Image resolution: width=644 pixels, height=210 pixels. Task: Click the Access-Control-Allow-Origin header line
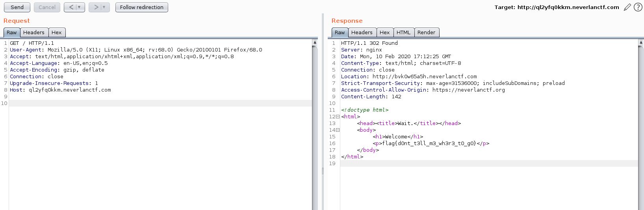pos(423,90)
